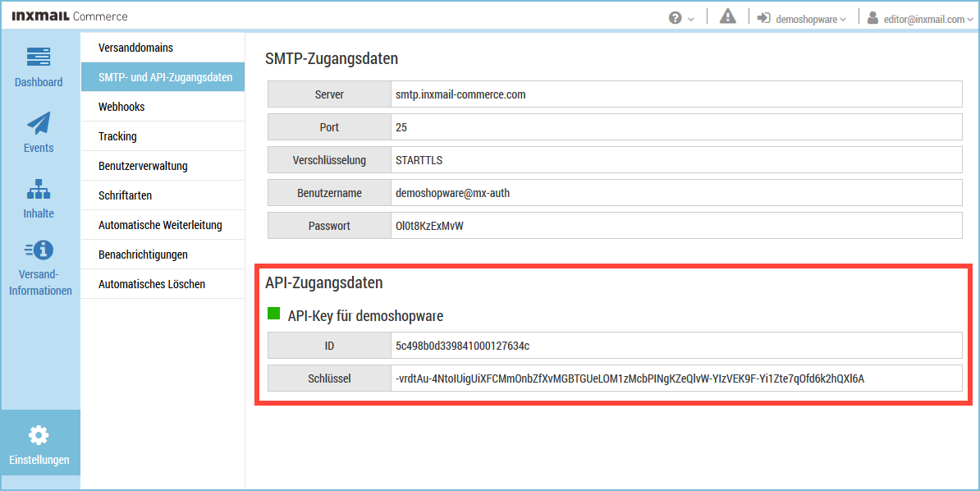Click the warning triangle icon
Image resolution: width=980 pixels, height=491 pixels.
pyautogui.click(x=727, y=17)
